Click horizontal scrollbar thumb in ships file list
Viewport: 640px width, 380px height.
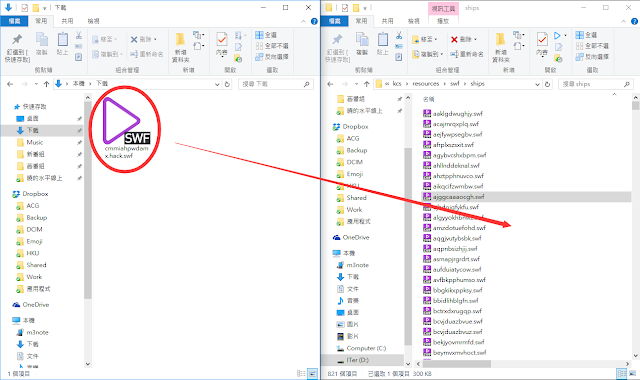click(457, 364)
